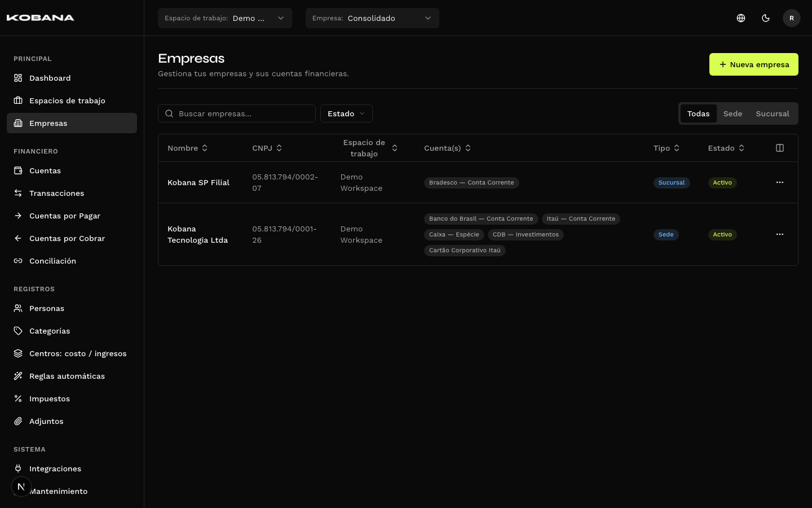Sort table by CNPJ column

coord(267,148)
